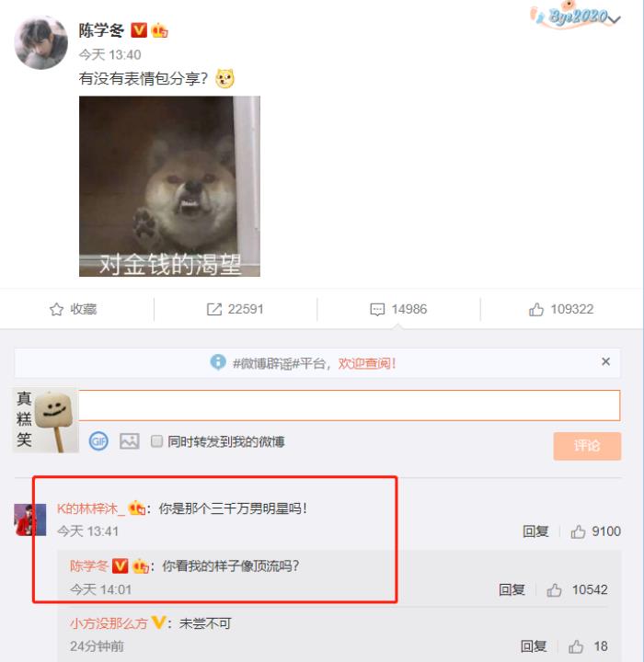Click 回复 on K的林梓沐_ comment
Image resolution: width=644 pixels, height=662 pixels.
point(535,531)
